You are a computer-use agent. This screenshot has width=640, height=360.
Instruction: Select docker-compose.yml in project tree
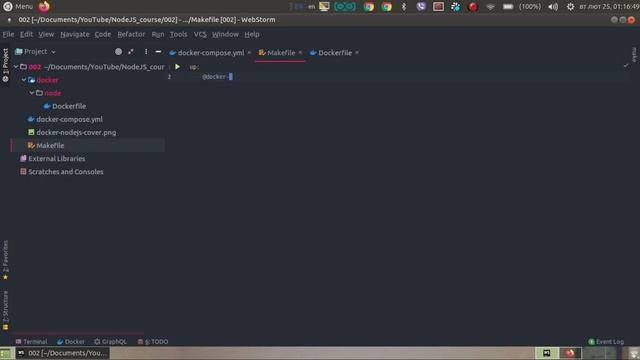(69, 119)
